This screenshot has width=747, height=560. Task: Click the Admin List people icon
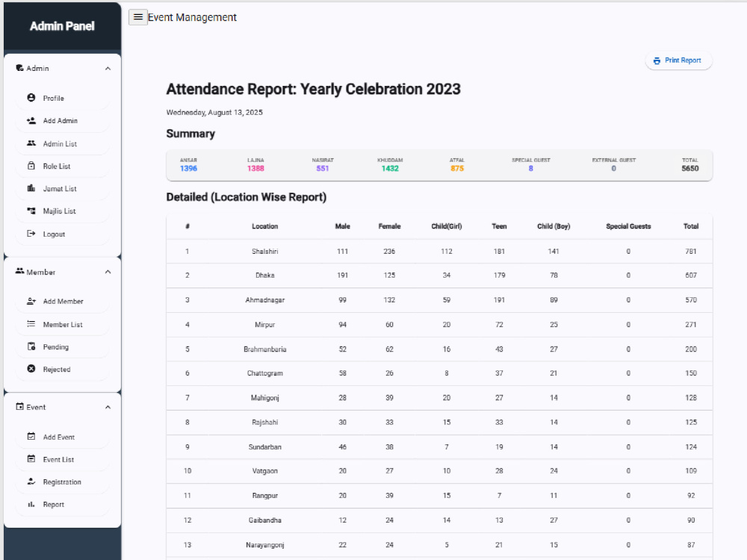31,143
